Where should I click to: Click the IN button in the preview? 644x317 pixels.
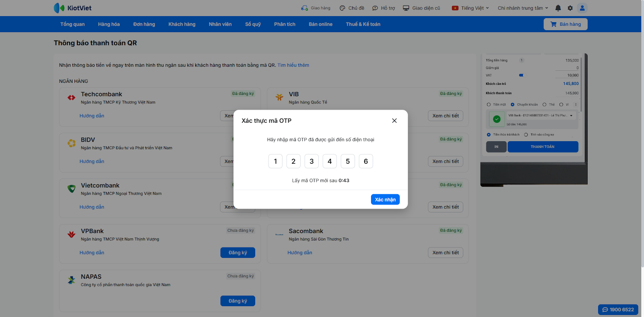coord(496,147)
